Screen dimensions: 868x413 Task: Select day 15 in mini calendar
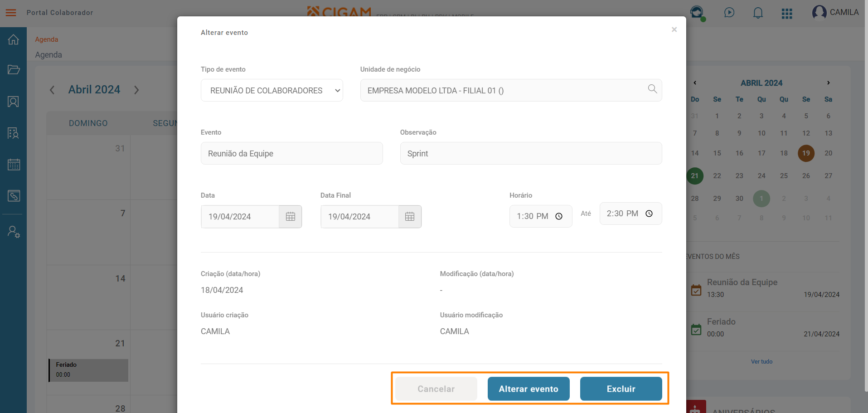click(717, 153)
